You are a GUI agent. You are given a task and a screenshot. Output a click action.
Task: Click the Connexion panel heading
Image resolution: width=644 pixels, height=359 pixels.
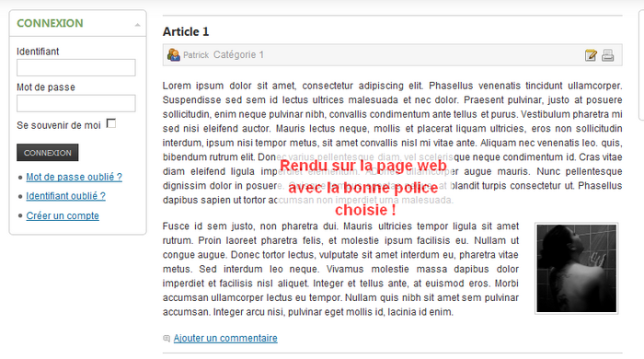click(50, 23)
